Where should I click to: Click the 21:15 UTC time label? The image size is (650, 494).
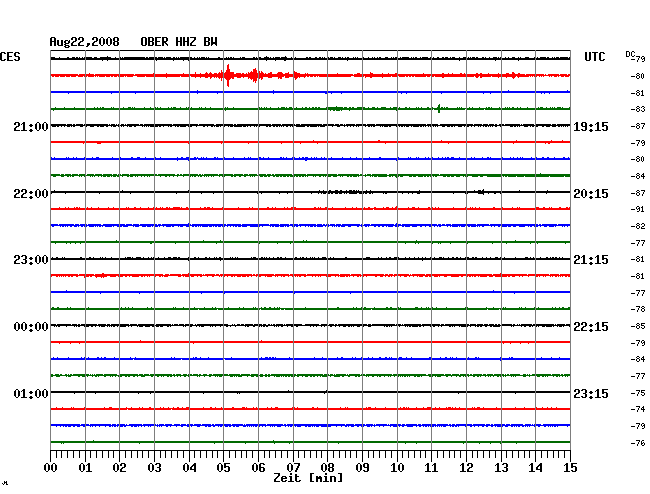coord(591,260)
